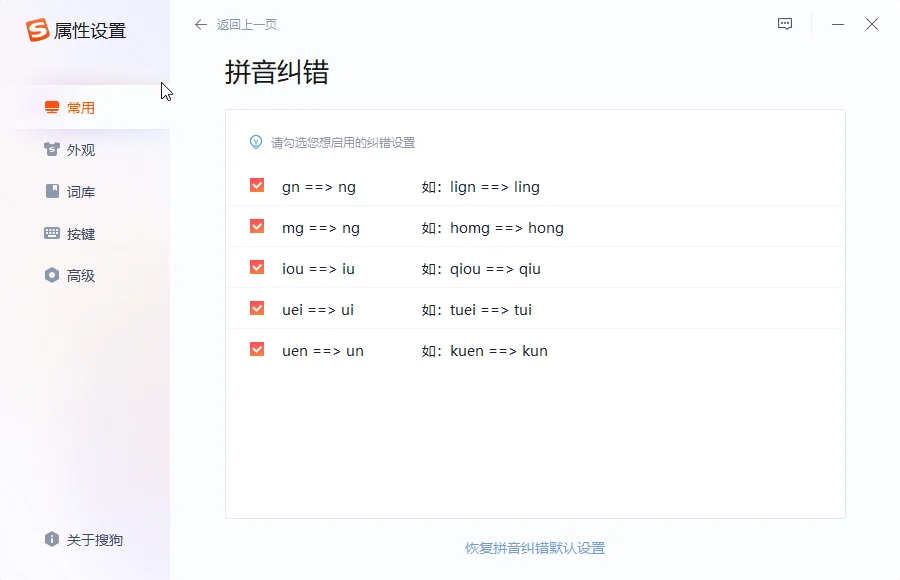Disable the uei ==> ui correction

pyautogui.click(x=256, y=308)
